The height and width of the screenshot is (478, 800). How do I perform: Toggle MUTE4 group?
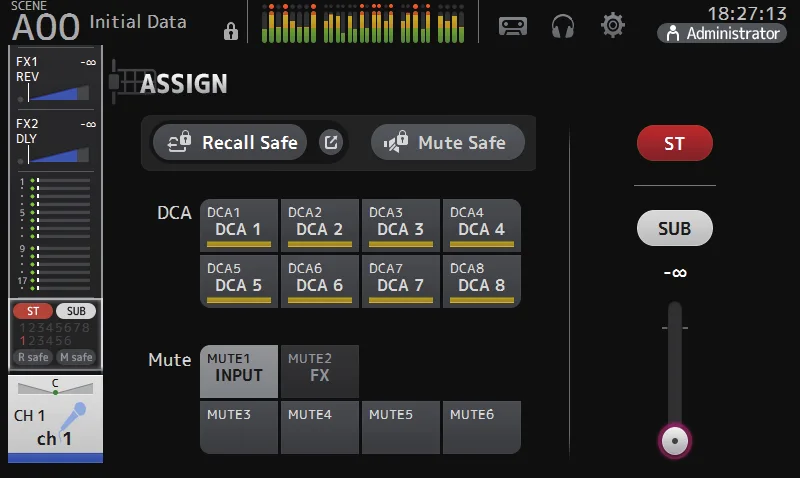coord(320,427)
